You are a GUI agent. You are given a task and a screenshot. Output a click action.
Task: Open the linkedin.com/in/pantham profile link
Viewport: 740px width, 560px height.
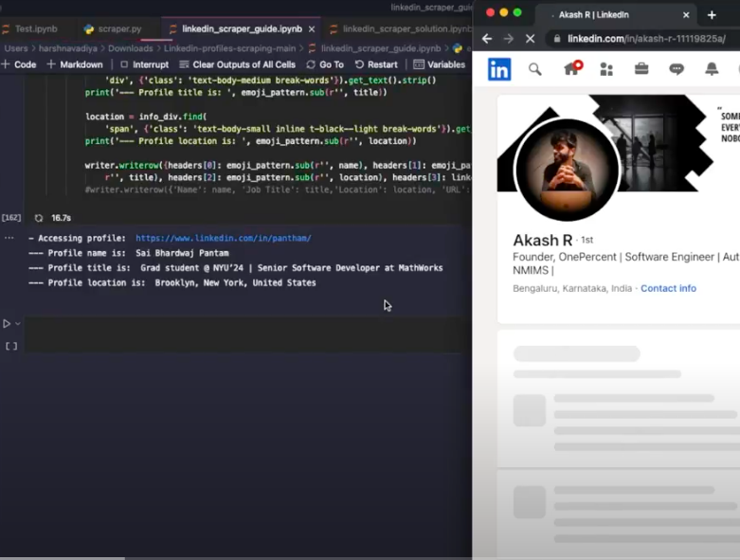click(224, 238)
